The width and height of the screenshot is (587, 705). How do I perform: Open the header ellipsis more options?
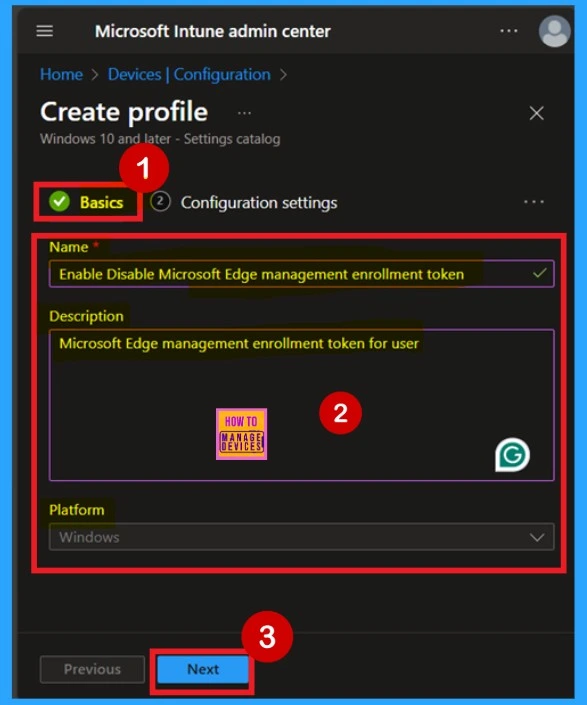[509, 31]
